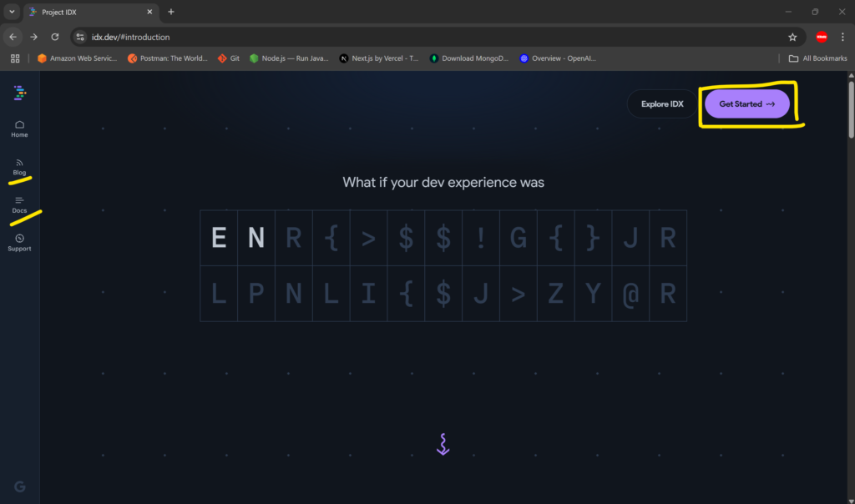Click the heading "What if your dev experience was"
The image size is (855, 504).
[x=443, y=183]
